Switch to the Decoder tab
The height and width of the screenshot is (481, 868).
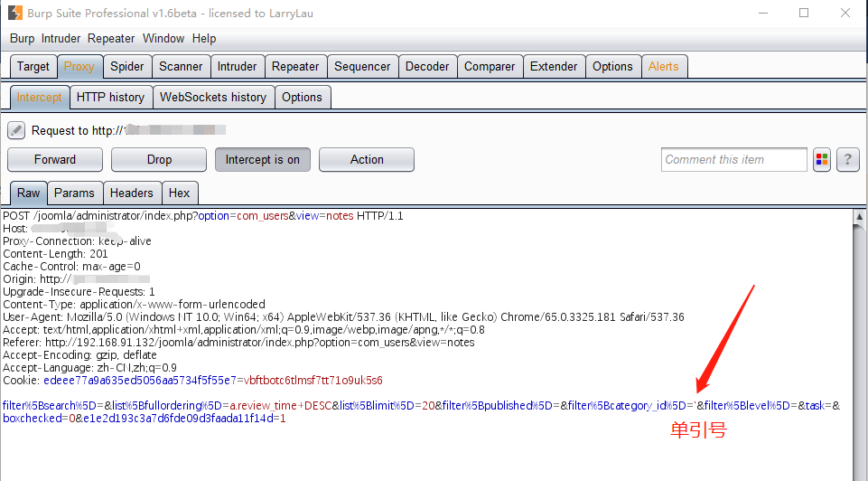point(427,67)
